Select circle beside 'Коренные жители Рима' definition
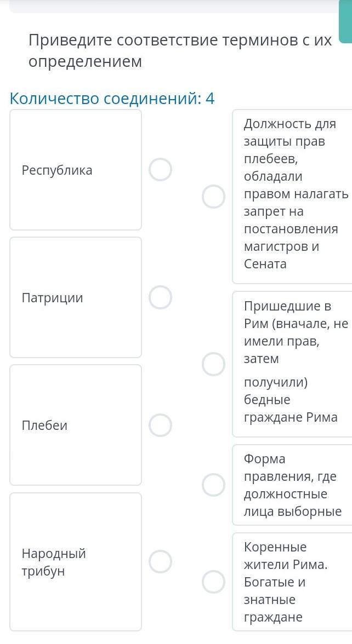Image resolution: width=352 pixels, height=644 pixels. tap(213, 582)
